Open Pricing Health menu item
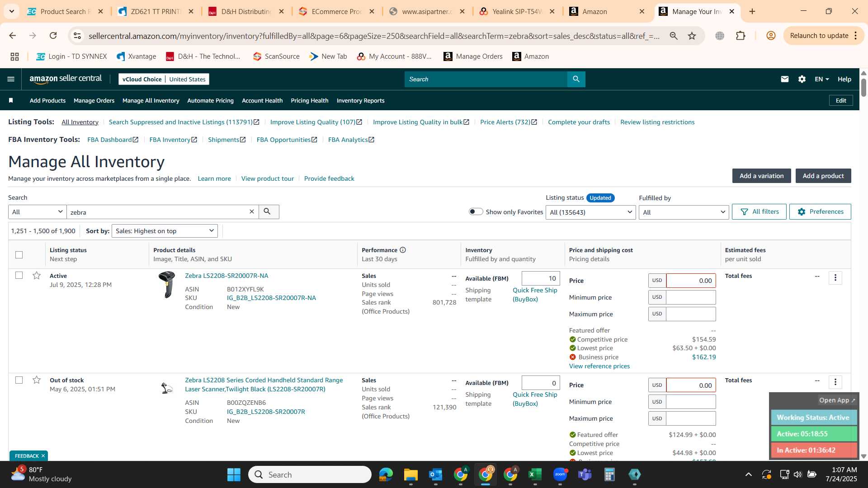 (310, 100)
